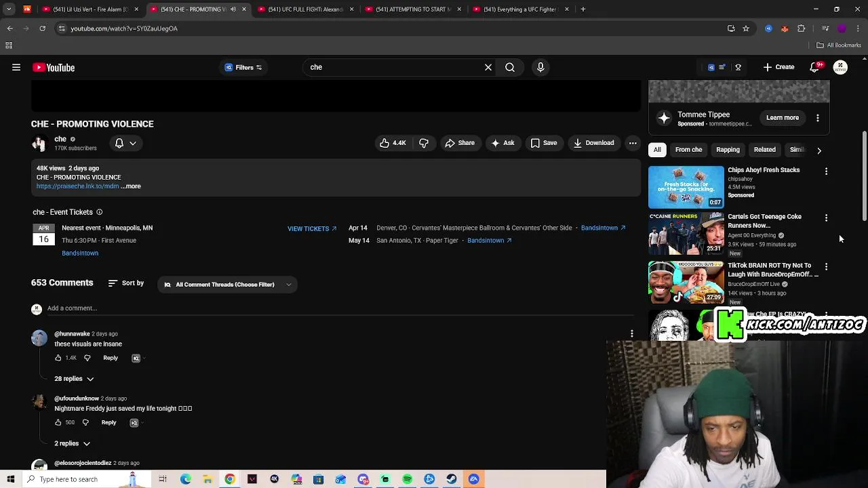The height and width of the screenshot is (488, 868).
Task: Open Bandsintown link for San Antonio show
Action: click(489, 240)
